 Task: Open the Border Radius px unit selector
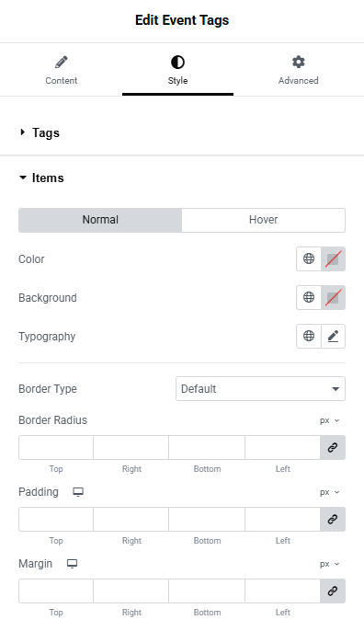coord(330,420)
